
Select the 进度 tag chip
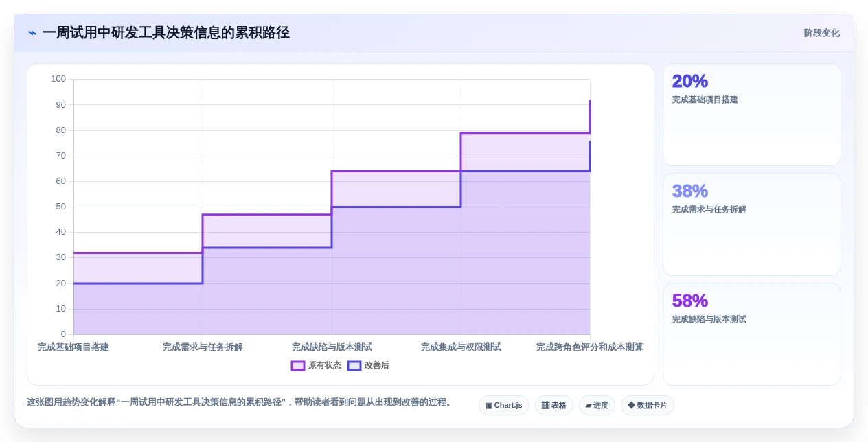pyautogui.click(x=597, y=406)
